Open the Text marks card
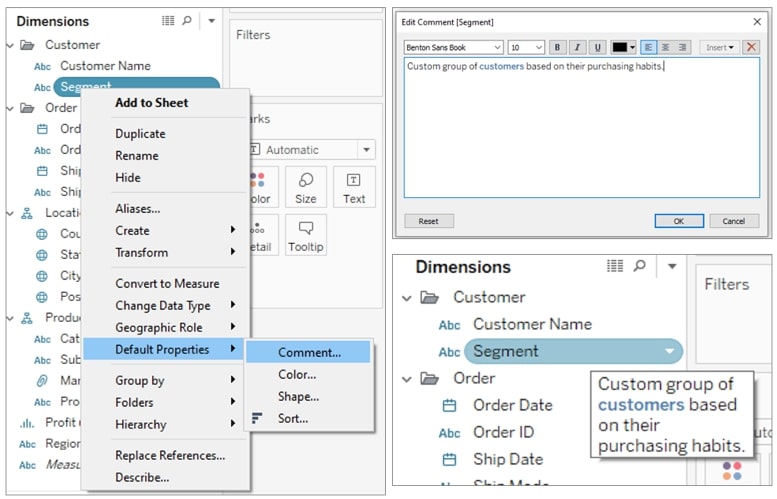The width and height of the screenshot is (777, 499). point(354,187)
